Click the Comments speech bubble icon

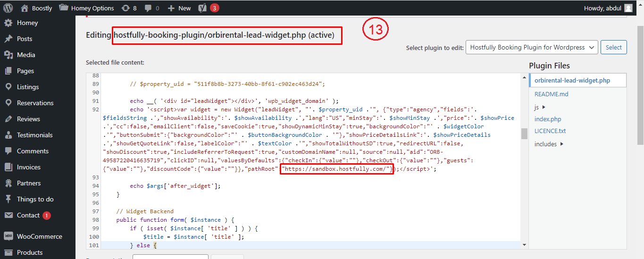pyautogui.click(x=8, y=151)
